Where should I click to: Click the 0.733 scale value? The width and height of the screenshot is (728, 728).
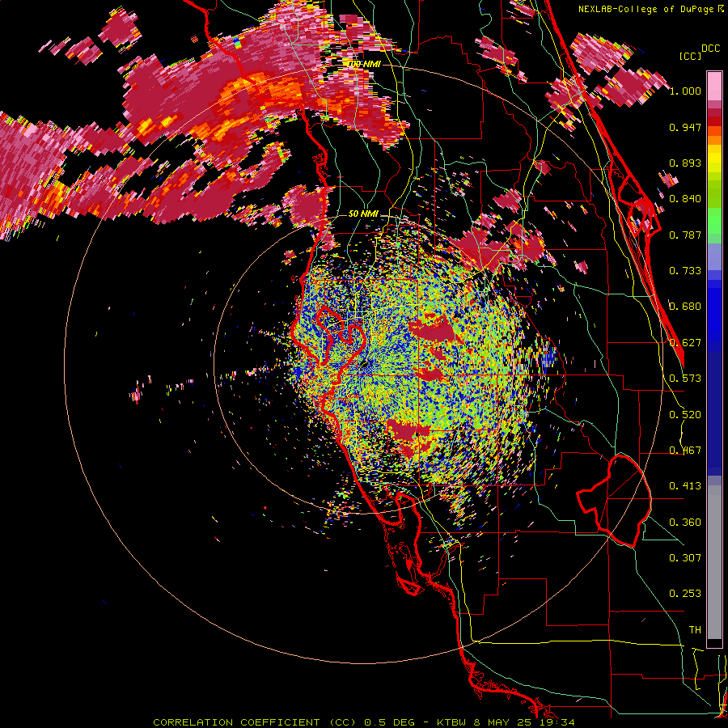[685, 271]
